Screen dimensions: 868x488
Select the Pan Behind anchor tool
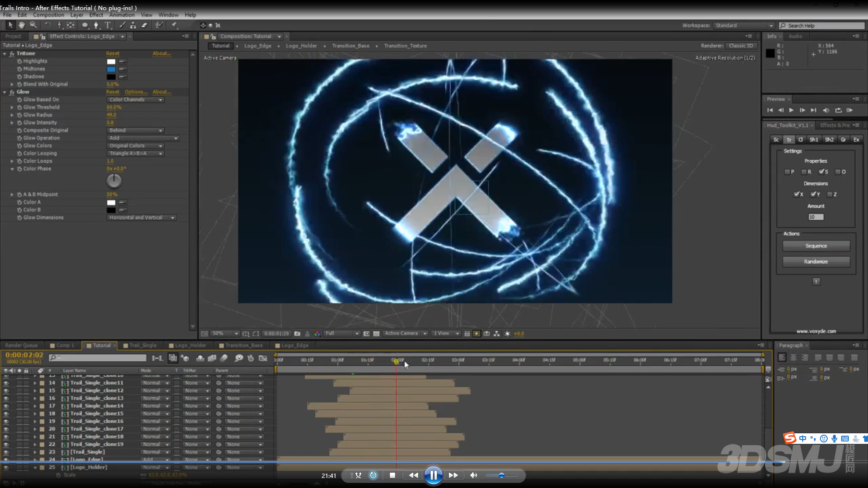[71, 25]
